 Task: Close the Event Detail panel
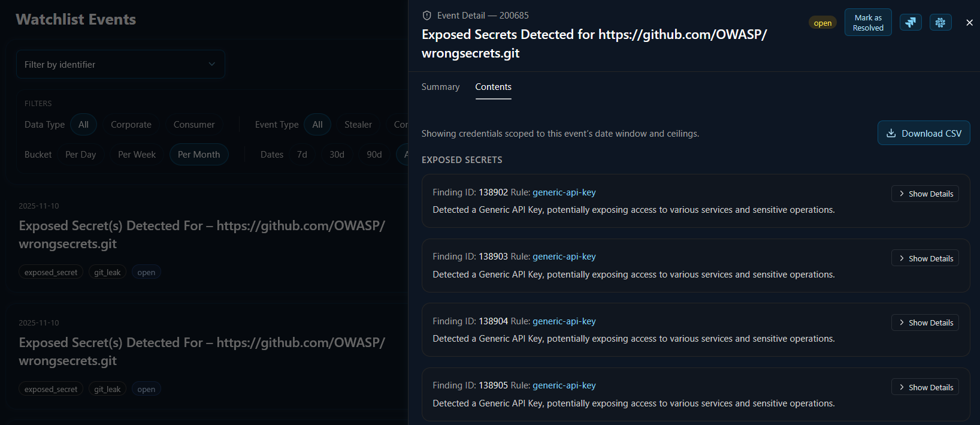pos(969,23)
